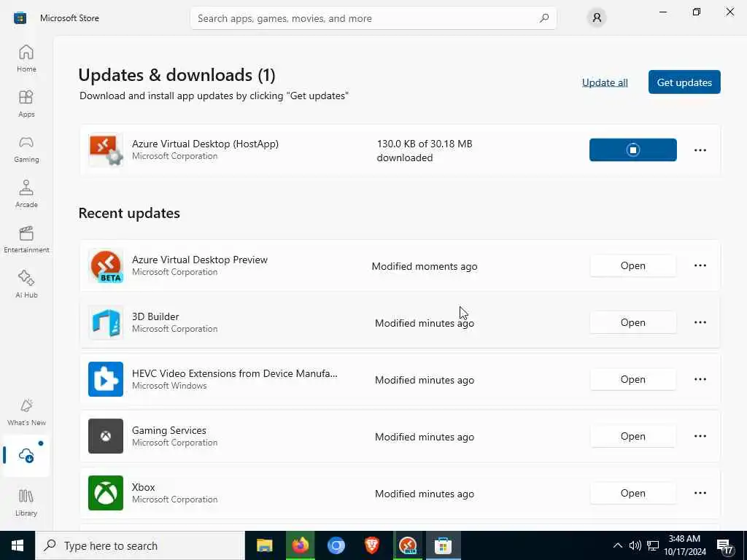Open the Library section
747x560 pixels.
26,503
